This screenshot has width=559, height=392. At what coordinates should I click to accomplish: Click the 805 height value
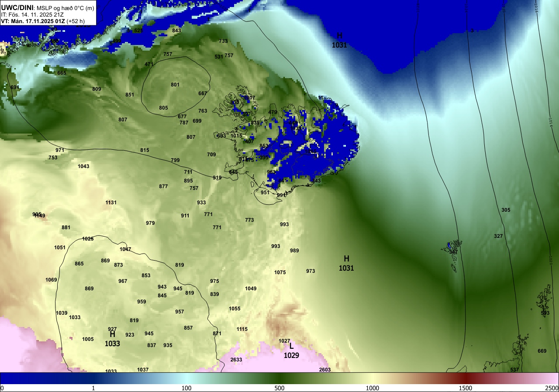point(163,108)
